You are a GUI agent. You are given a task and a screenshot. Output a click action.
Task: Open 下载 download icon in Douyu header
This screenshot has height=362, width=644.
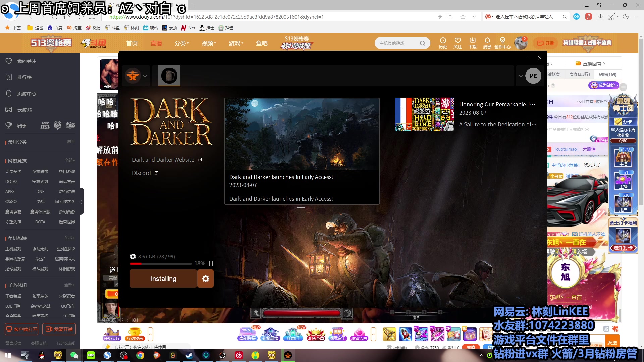[x=473, y=43]
